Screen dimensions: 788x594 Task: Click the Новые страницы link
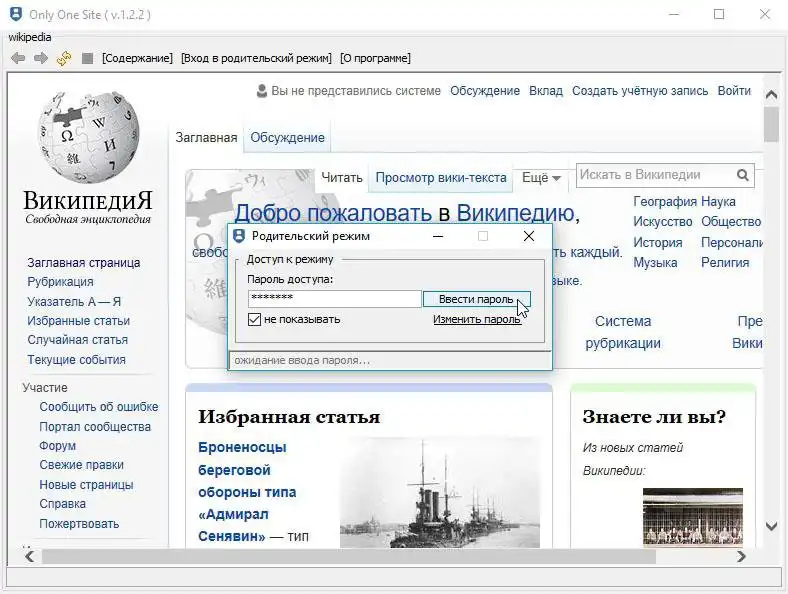click(x=86, y=485)
